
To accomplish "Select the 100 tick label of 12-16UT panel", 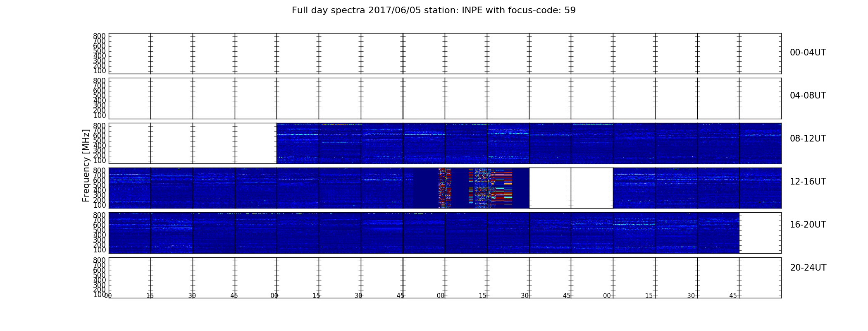I will 99,205.
